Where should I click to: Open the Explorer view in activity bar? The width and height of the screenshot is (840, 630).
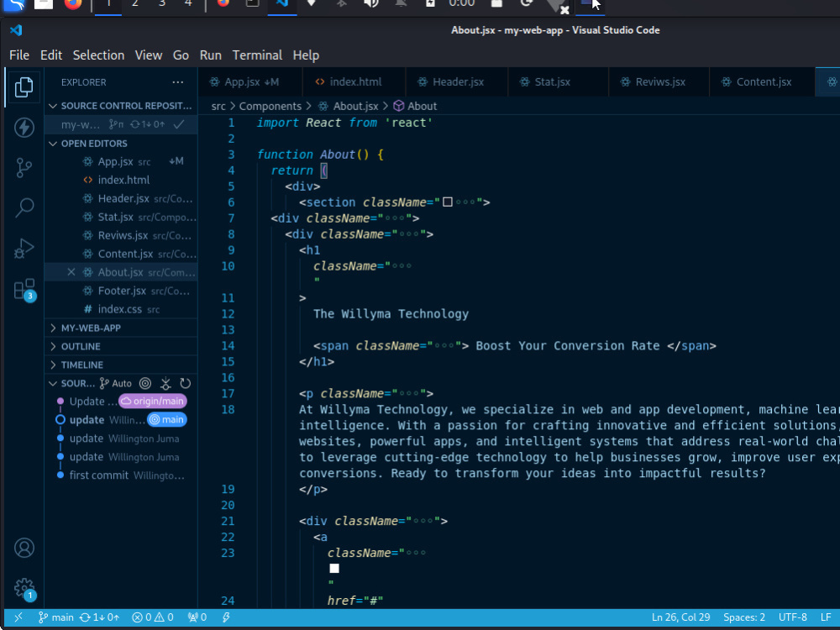[24, 87]
